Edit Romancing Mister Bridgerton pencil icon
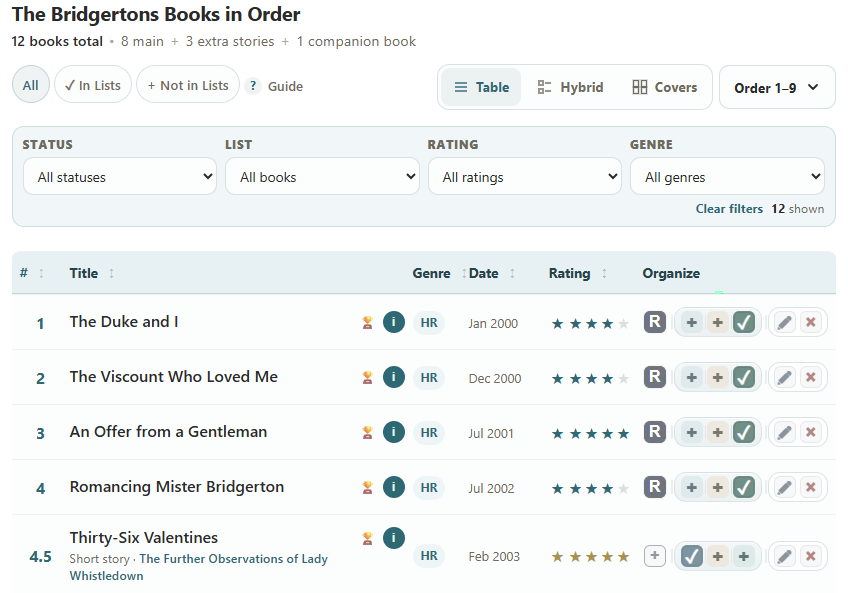The image size is (848, 593). [785, 487]
